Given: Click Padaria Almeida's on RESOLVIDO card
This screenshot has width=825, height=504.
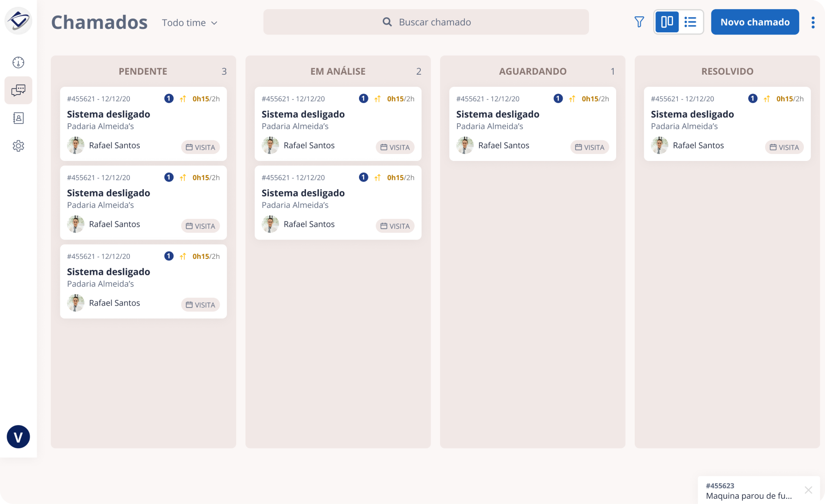Looking at the screenshot, I should tap(684, 126).
